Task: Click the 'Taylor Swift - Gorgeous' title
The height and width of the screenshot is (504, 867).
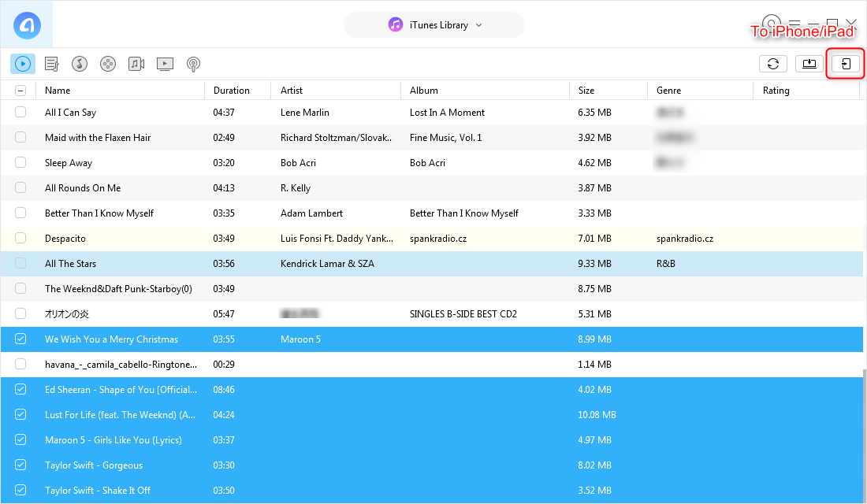Action: pyautogui.click(x=94, y=465)
